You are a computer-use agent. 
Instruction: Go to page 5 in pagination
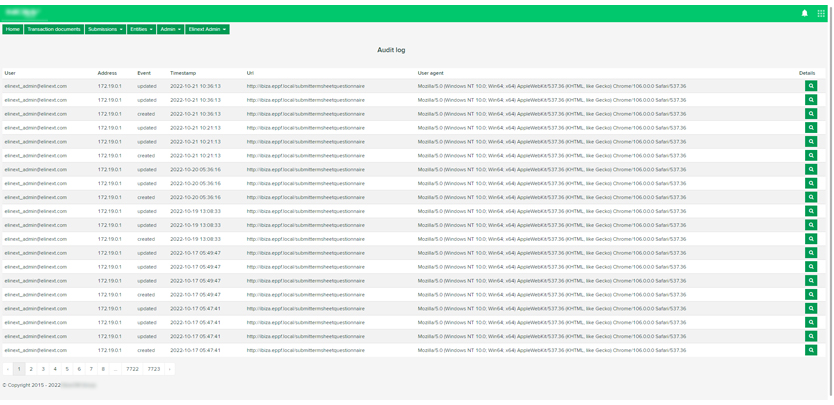coord(67,369)
